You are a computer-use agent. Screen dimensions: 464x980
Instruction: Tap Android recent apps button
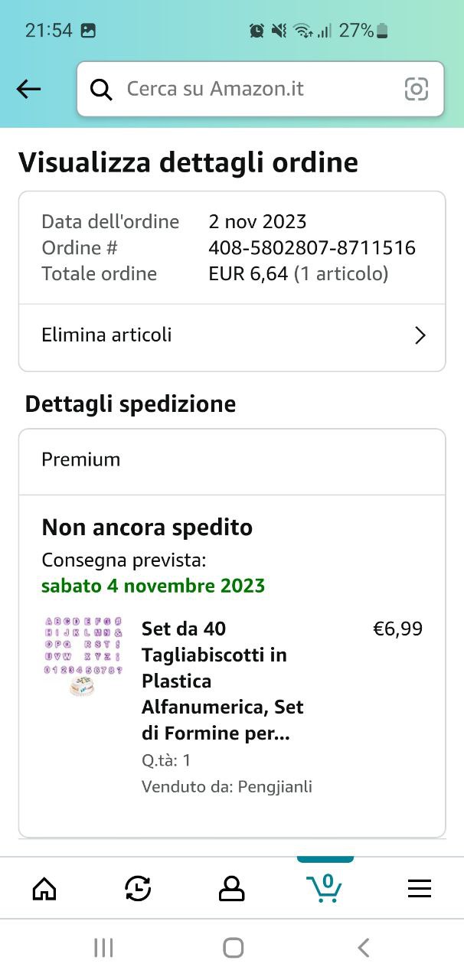point(103,948)
